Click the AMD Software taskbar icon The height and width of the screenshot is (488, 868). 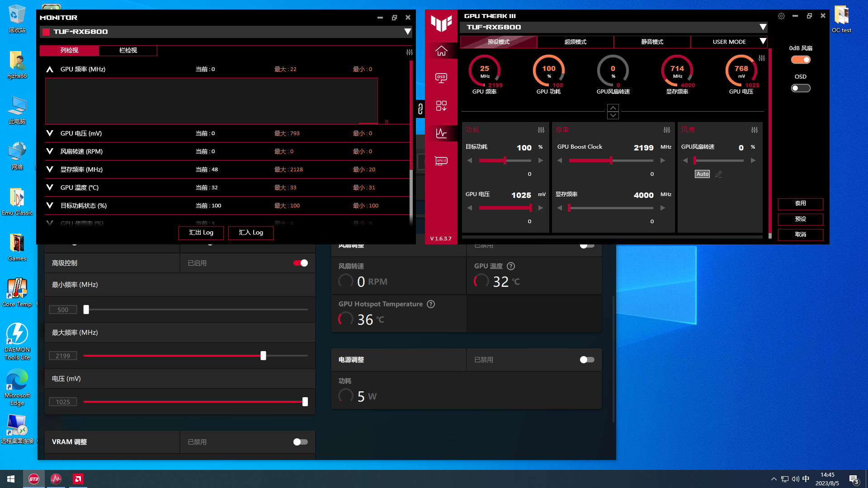(x=78, y=479)
